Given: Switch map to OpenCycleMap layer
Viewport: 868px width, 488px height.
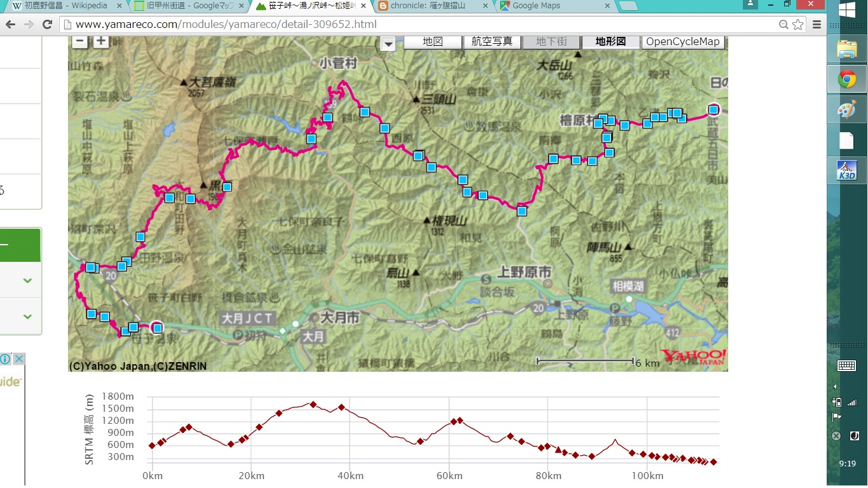Looking at the screenshot, I should 682,41.
